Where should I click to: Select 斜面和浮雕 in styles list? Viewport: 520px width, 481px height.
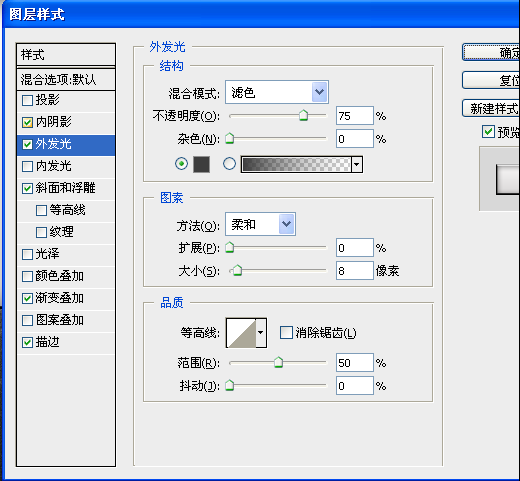66,188
